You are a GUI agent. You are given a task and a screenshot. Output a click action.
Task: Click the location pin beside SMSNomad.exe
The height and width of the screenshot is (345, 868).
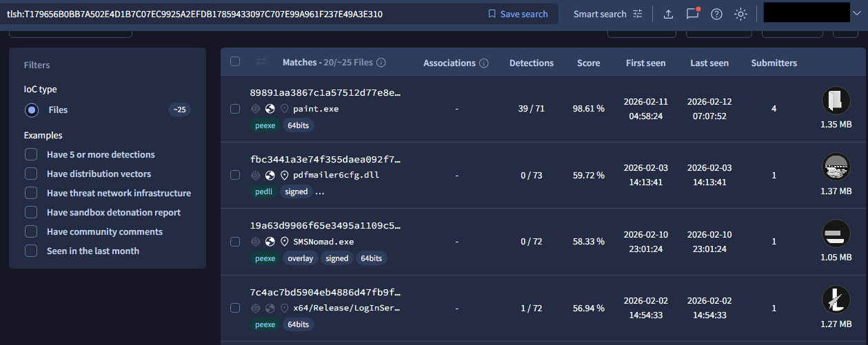[x=284, y=242]
